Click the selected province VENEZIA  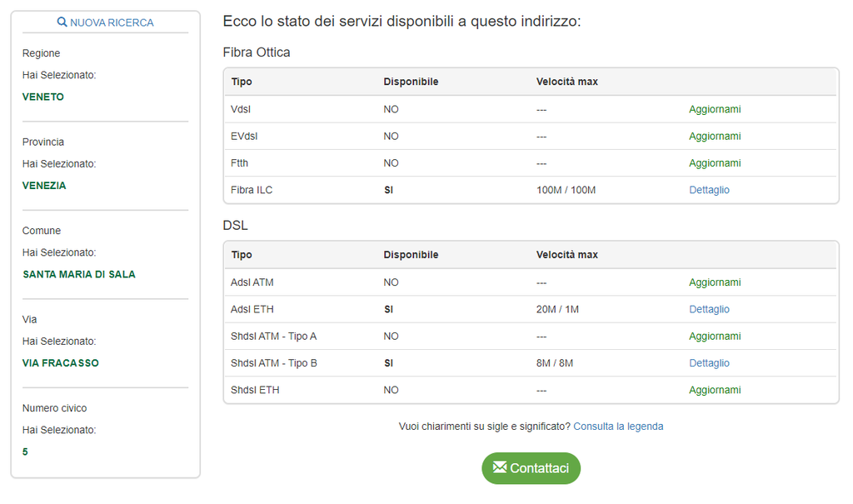pyautogui.click(x=44, y=186)
